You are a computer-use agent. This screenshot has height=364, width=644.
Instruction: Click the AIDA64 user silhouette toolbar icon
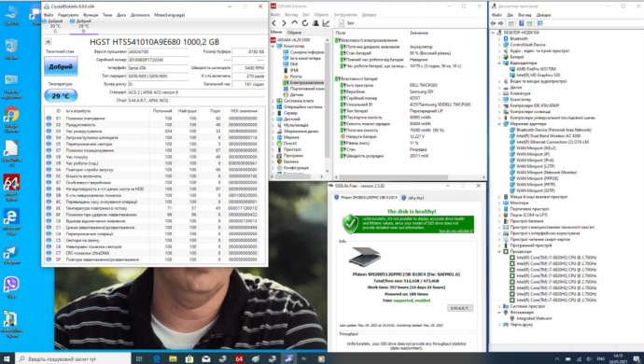click(x=315, y=23)
